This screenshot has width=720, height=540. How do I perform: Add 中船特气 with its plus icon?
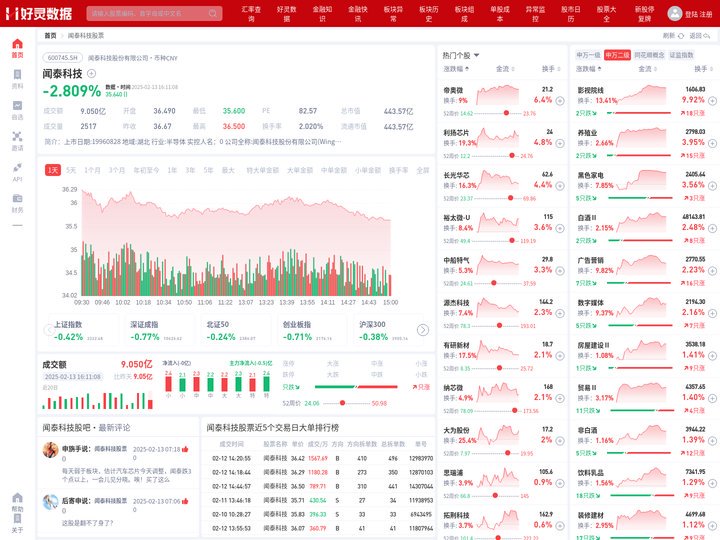click(x=560, y=271)
